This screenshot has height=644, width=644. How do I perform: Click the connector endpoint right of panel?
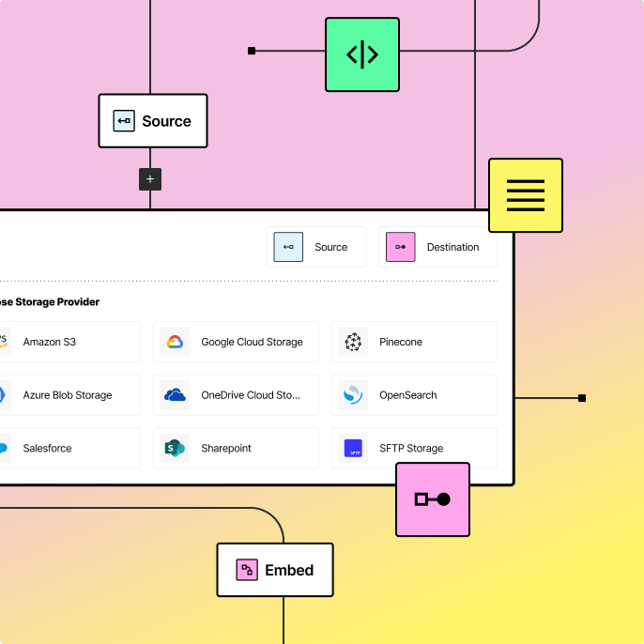tap(582, 398)
